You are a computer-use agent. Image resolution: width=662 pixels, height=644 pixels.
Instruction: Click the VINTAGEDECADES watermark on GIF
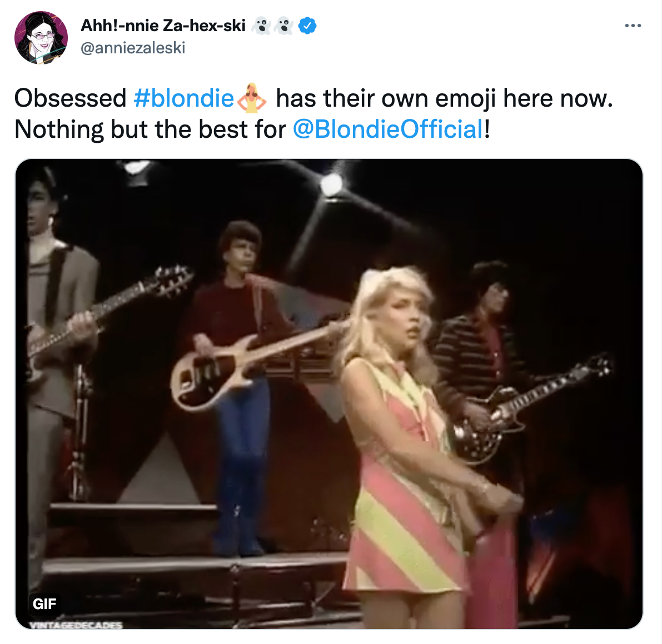76,625
